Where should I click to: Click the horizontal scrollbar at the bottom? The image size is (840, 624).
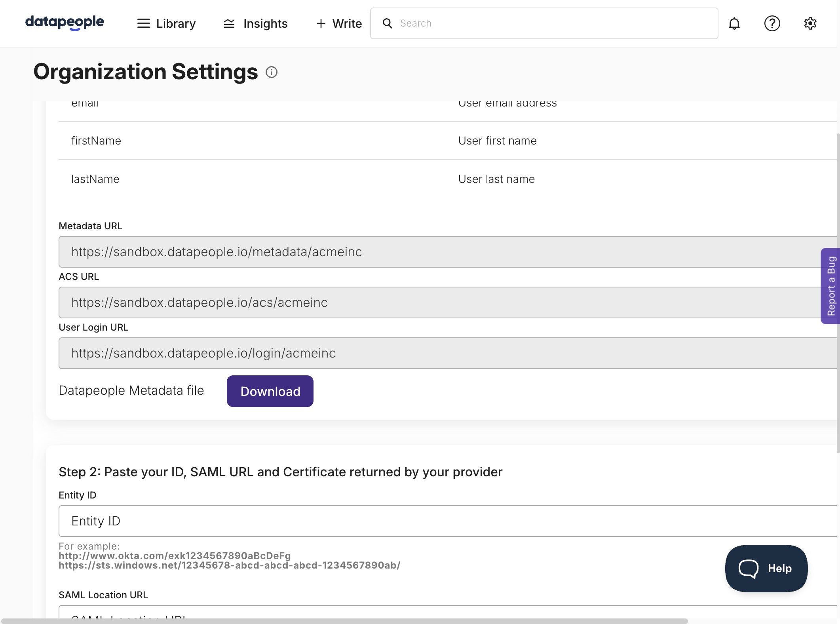coord(344,621)
